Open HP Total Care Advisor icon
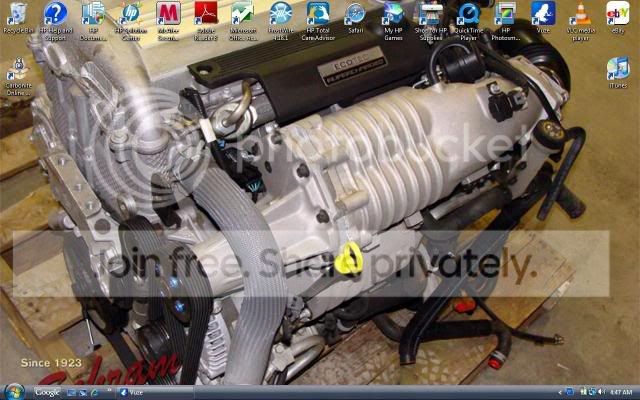This screenshot has width=640, height=400. tap(318, 21)
